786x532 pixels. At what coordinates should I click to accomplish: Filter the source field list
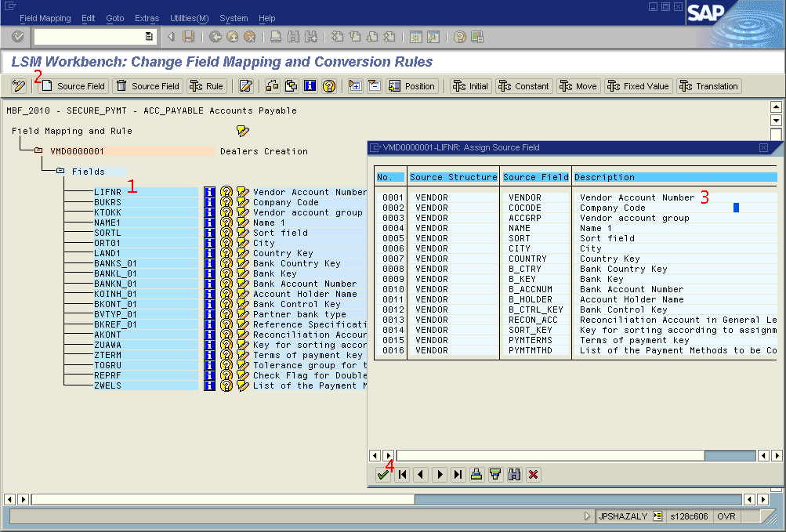[x=495, y=474]
